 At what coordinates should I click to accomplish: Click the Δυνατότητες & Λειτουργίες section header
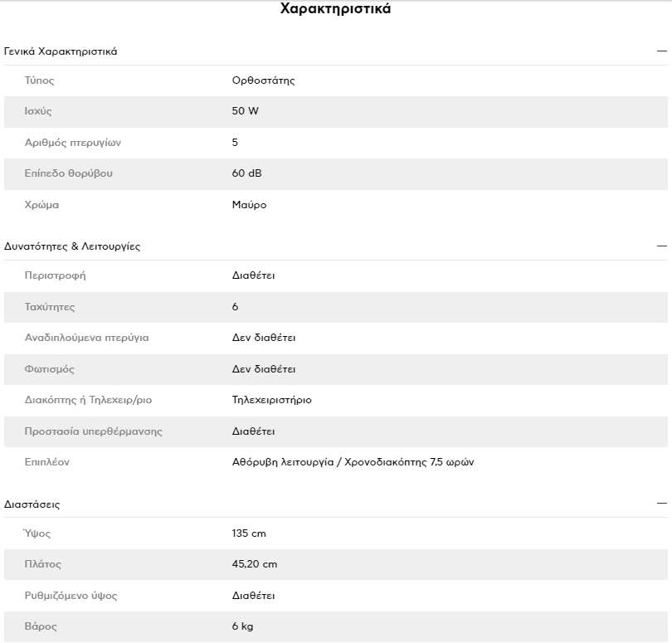[x=72, y=246]
